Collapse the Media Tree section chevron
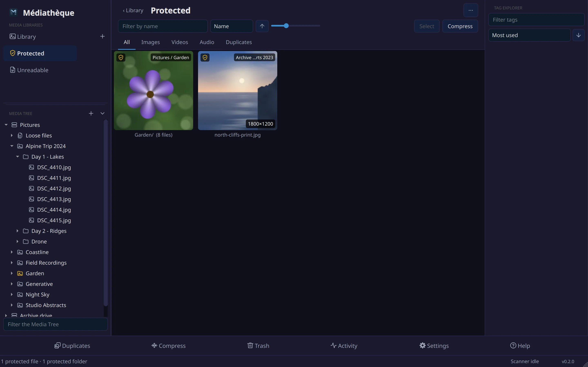 pyautogui.click(x=102, y=113)
